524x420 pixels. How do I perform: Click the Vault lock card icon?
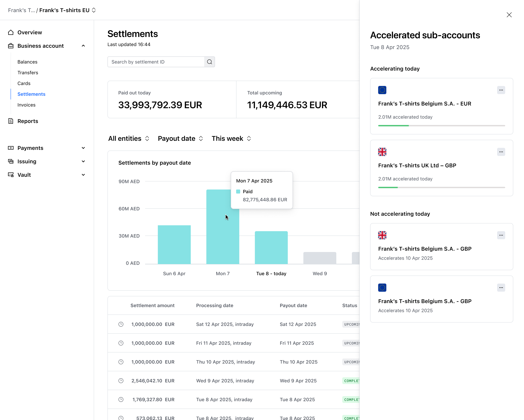click(11, 175)
